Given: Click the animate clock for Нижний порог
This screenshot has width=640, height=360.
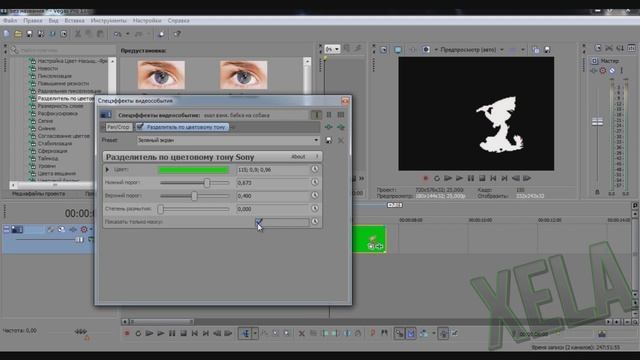Looking at the screenshot, I should (x=315, y=182).
